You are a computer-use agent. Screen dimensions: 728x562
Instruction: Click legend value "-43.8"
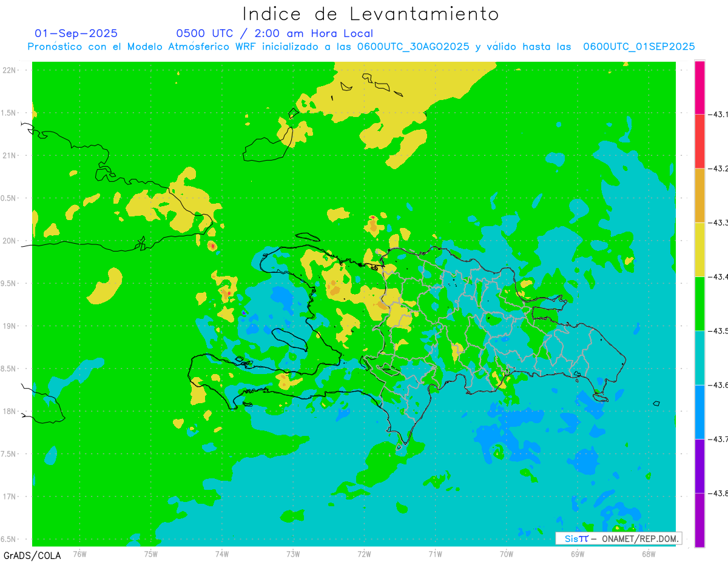click(x=718, y=493)
